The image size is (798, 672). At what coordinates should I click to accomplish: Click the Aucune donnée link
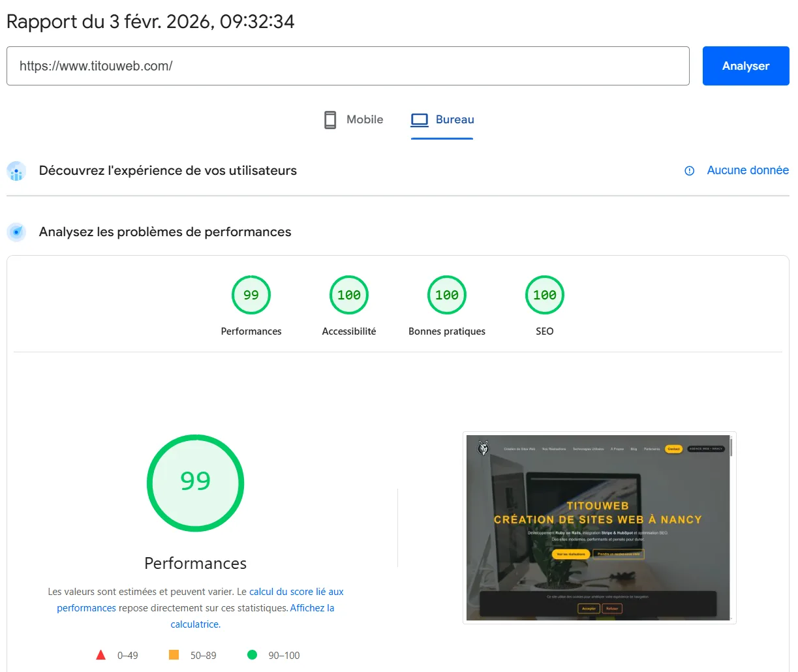tap(748, 170)
